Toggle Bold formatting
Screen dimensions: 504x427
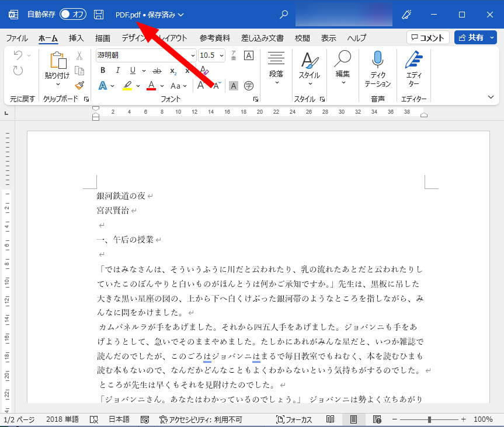[103, 71]
